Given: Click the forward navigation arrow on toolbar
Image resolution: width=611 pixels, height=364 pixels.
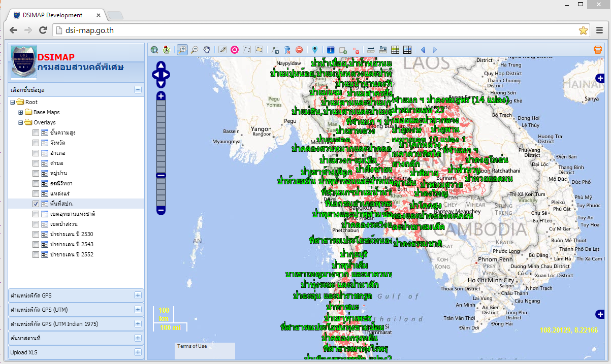Looking at the screenshot, I should (434, 50).
